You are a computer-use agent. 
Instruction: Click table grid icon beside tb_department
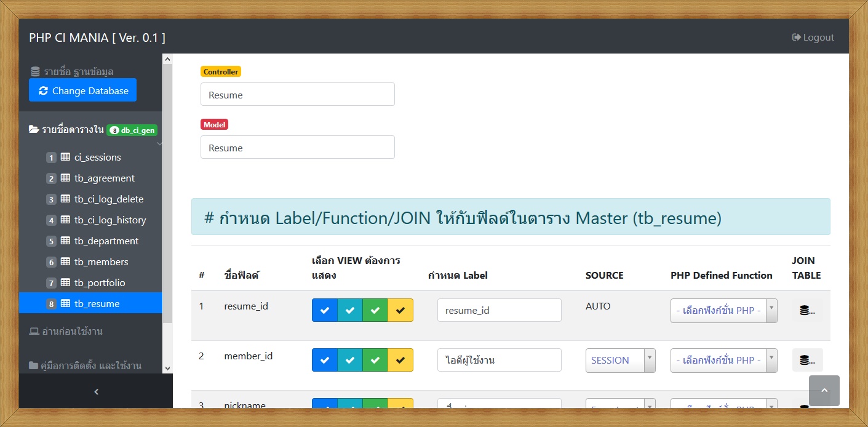(65, 241)
